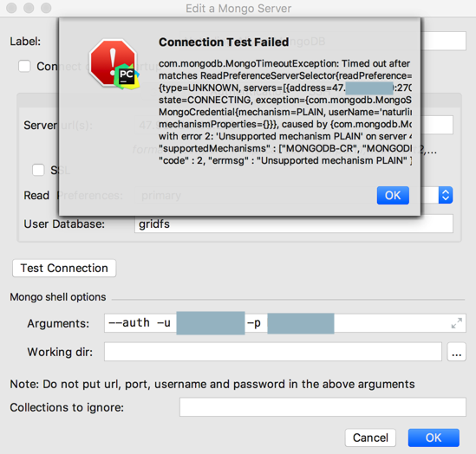Click the expand arrows icon in Arguments
476x454 pixels.
coord(457,323)
